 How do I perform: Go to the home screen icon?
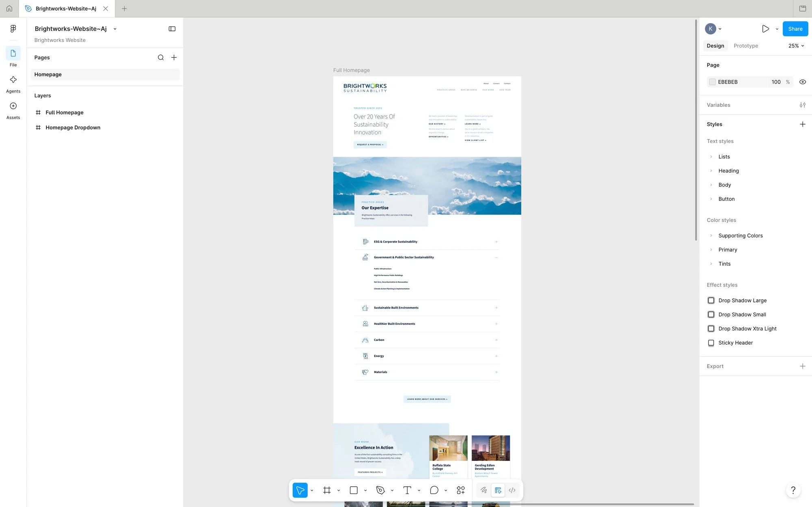(9, 9)
